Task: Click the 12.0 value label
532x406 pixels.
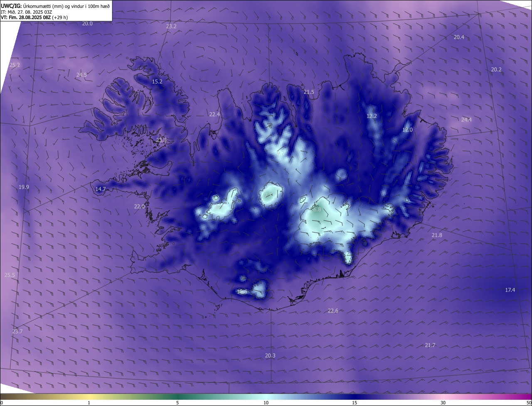Action: [x=407, y=130]
